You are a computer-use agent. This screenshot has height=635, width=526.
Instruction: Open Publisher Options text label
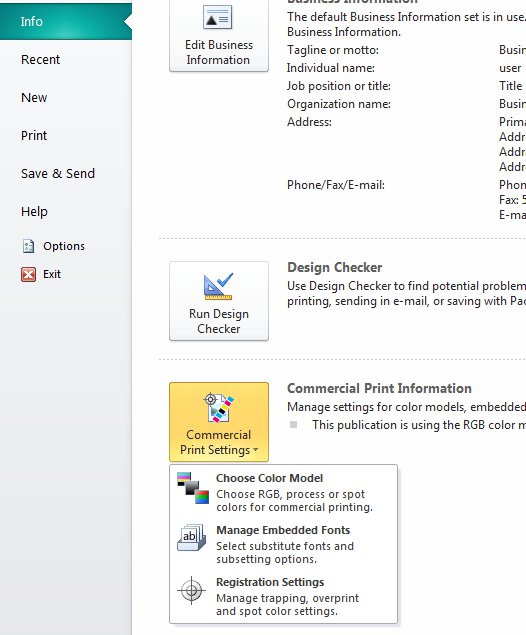64,246
